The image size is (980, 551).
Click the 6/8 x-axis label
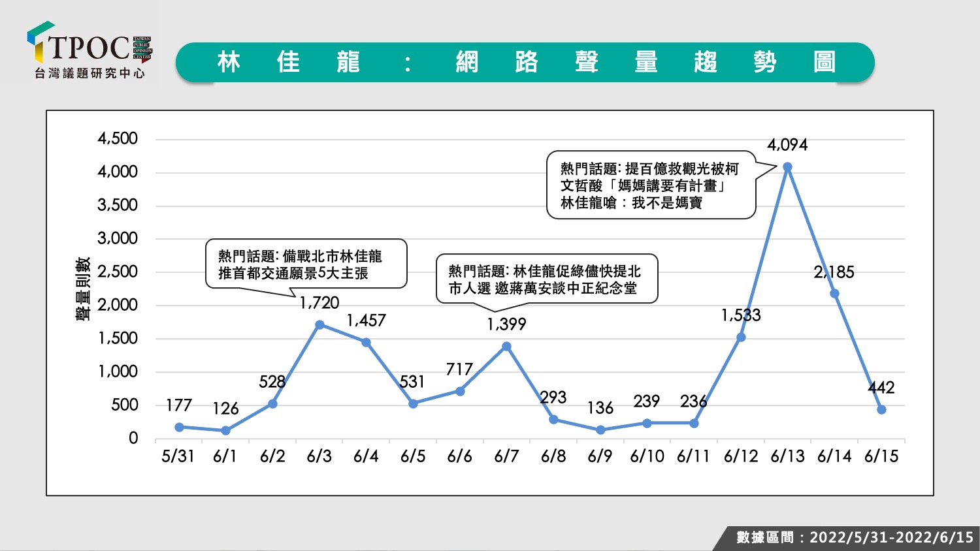[x=553, y=456]
